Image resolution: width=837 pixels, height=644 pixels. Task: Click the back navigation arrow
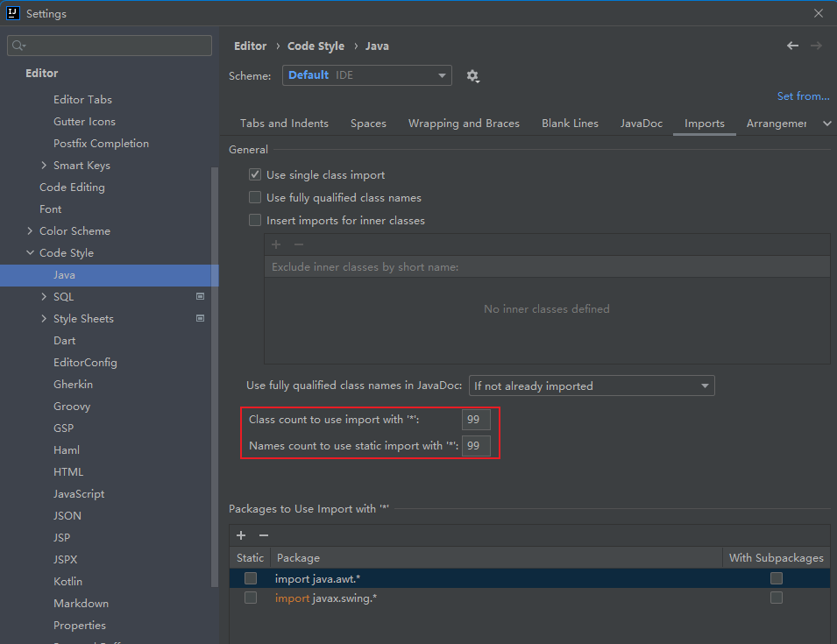(x=792, y=46)
